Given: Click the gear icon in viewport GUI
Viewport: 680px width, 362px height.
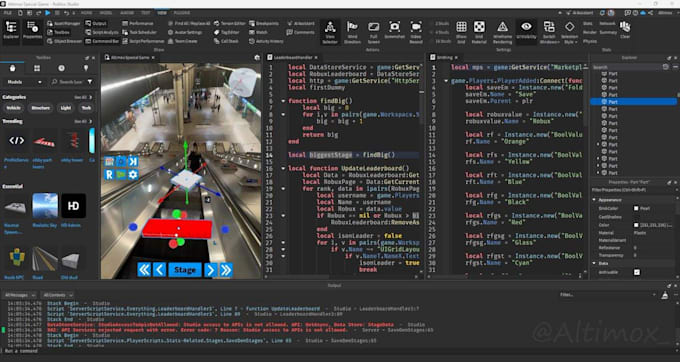Looking at the screenshot, I should pyautogui.click(x=133, y=174).
